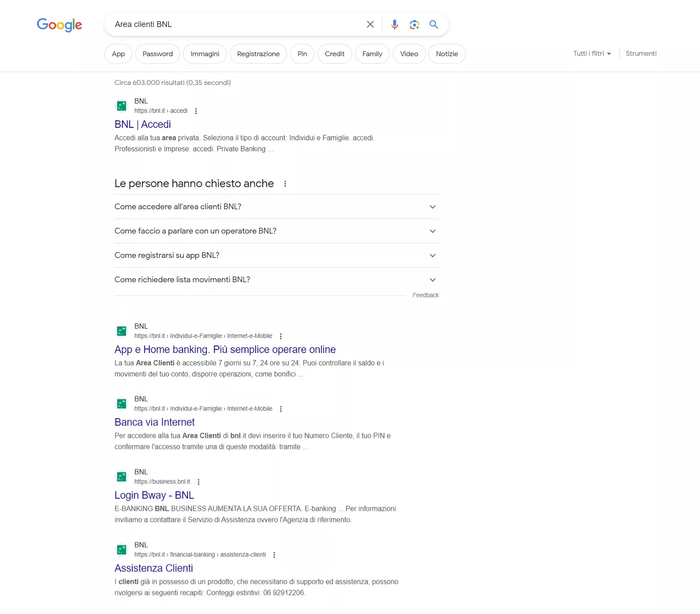
Task: Open the 'Tutti i filtri' dropdown
Action: [x=592, y=54]
